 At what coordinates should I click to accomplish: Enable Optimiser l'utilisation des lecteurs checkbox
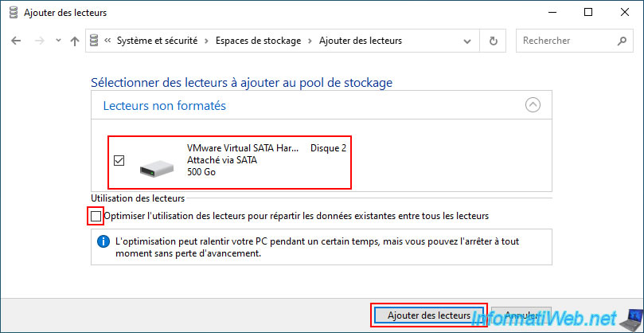[x=96, y=216]
